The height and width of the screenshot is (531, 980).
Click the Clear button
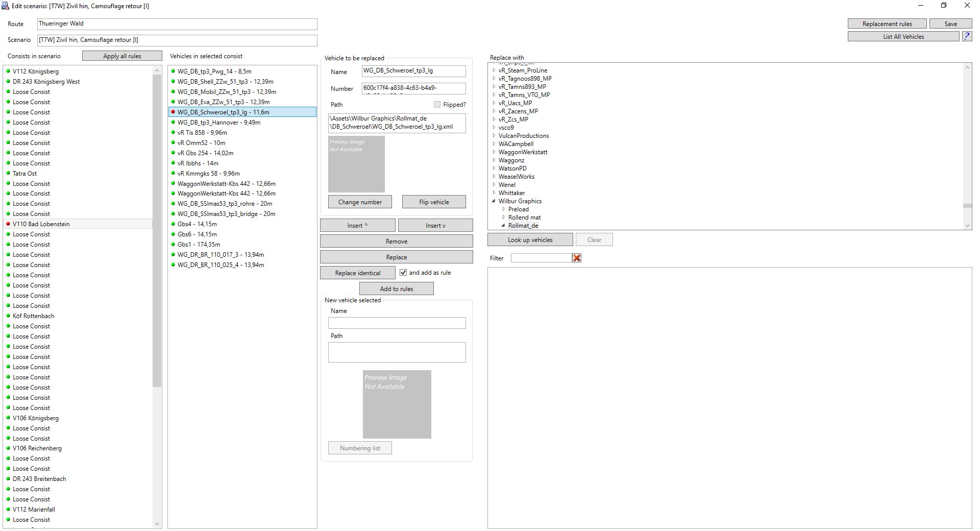tap(594, 240)
